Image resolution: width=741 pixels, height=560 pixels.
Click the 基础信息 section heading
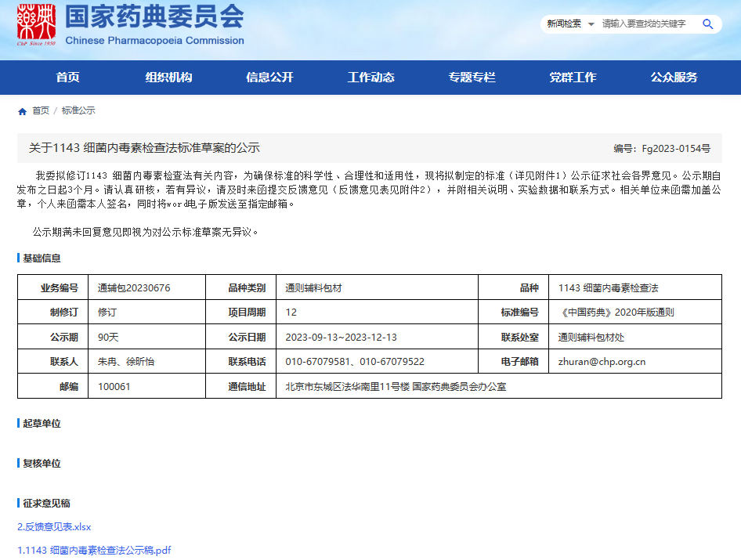point(42,258)
